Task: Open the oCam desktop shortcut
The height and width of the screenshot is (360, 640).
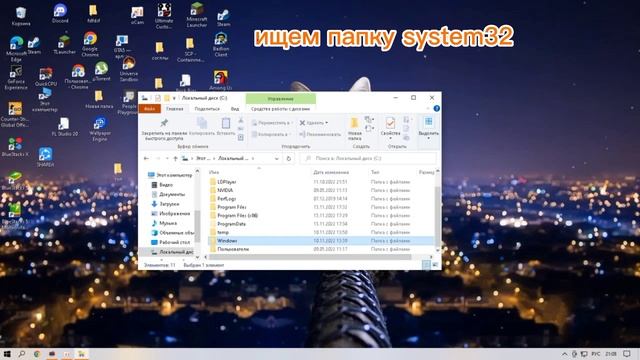Action: point(137,16)
